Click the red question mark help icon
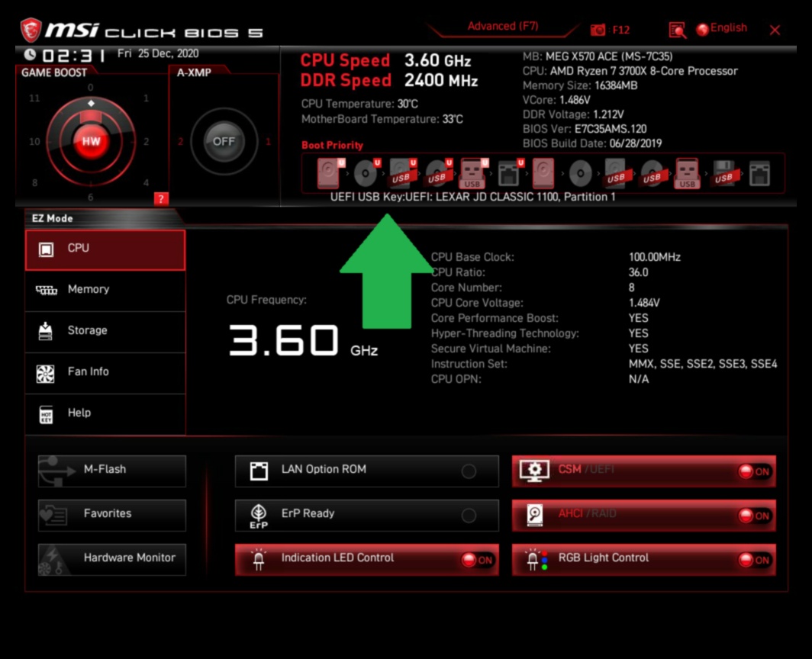The height and width of the screenshot is (659, 812). [x=160, y=199]
